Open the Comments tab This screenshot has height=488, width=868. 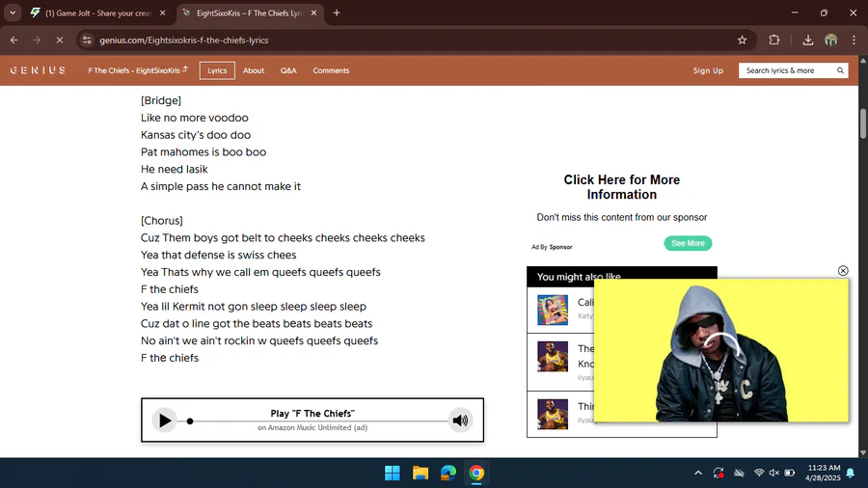coord(331,70)
